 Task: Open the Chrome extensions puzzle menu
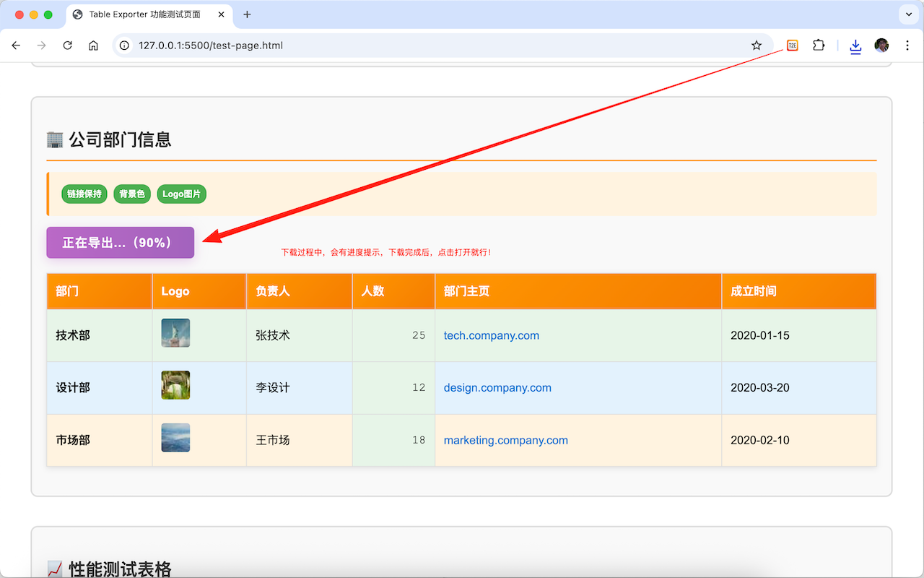point(819,46)
